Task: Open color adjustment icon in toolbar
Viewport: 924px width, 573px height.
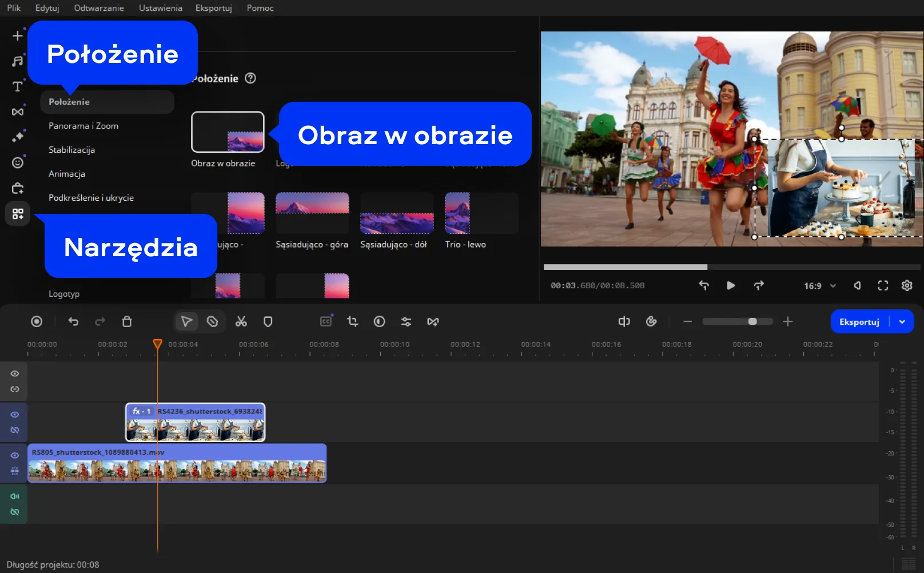Action: [379, 322]
